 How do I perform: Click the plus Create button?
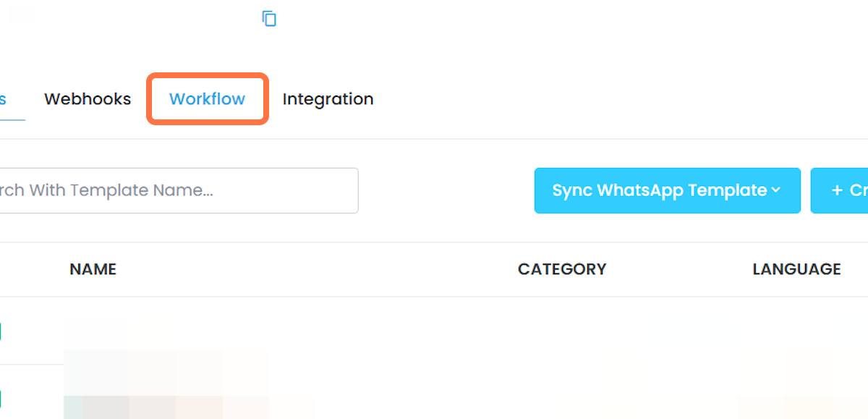point(839,190)
